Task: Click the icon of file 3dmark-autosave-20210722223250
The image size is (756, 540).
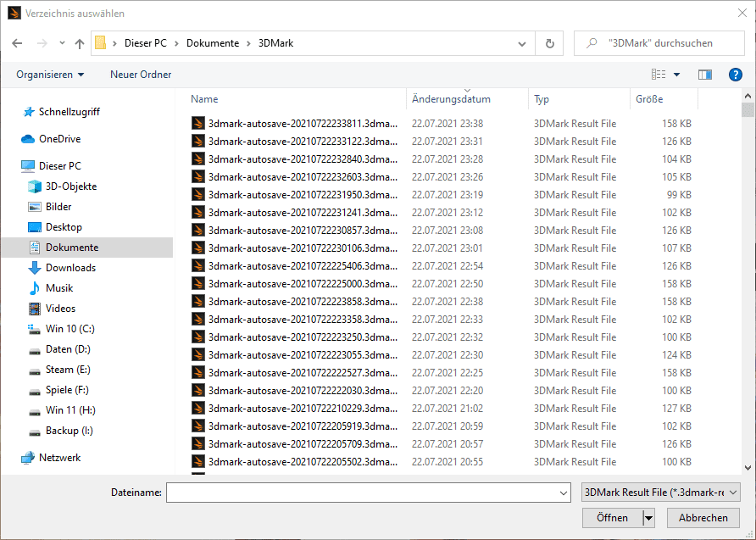Action: point(198,337)
